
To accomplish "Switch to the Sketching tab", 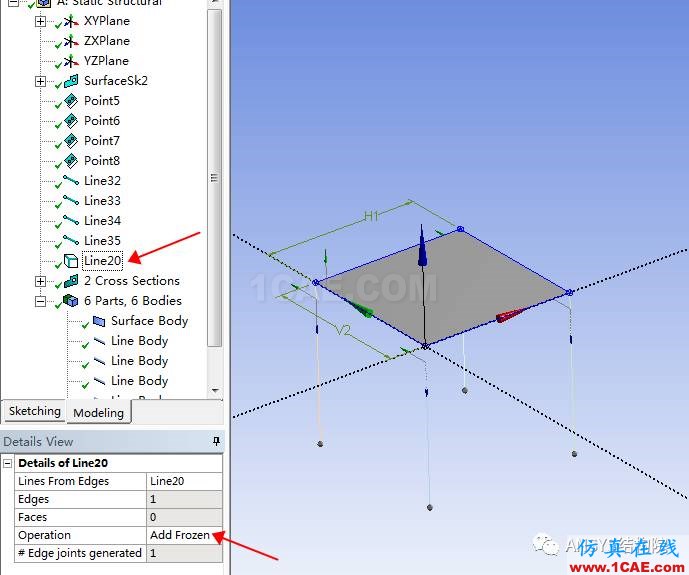I will (35, 411).
